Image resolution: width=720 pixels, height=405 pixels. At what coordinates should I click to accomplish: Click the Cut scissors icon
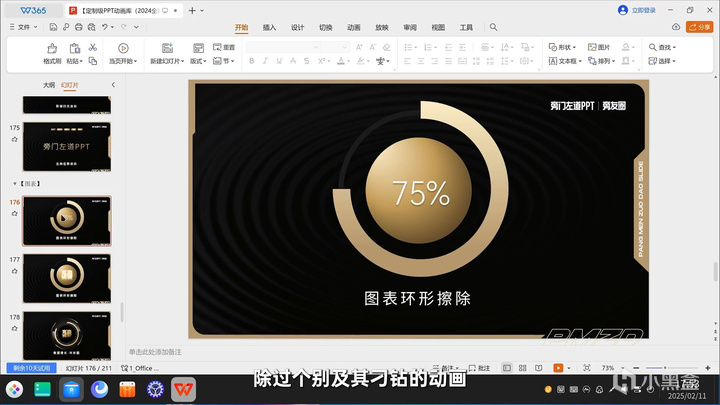click(93, 47)
